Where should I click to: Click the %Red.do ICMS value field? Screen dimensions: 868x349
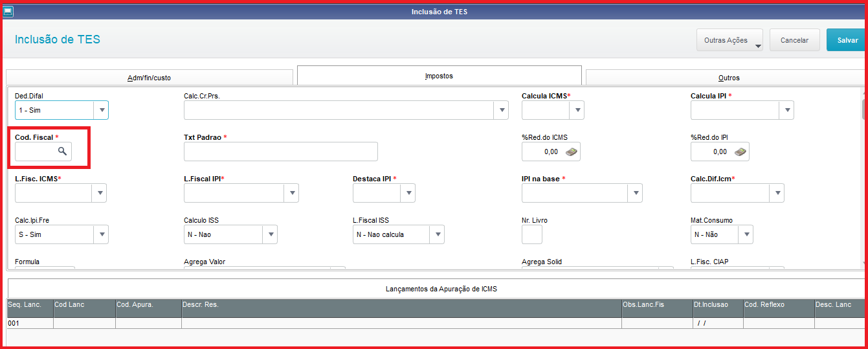tap(543, 152)
